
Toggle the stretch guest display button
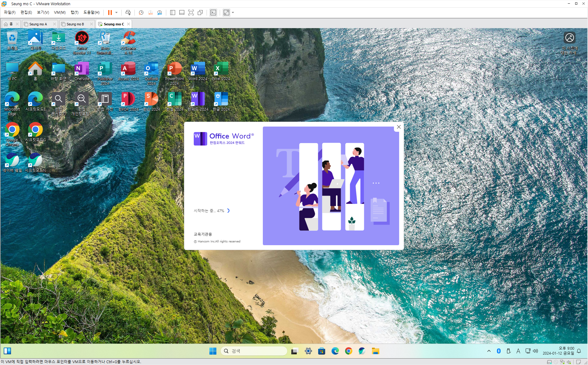(226, 13)
